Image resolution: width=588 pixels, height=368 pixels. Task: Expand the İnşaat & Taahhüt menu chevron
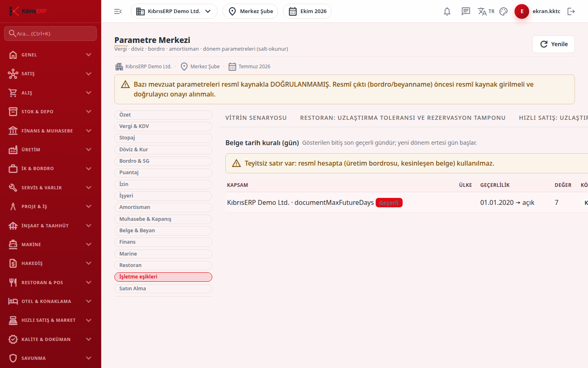89,226
